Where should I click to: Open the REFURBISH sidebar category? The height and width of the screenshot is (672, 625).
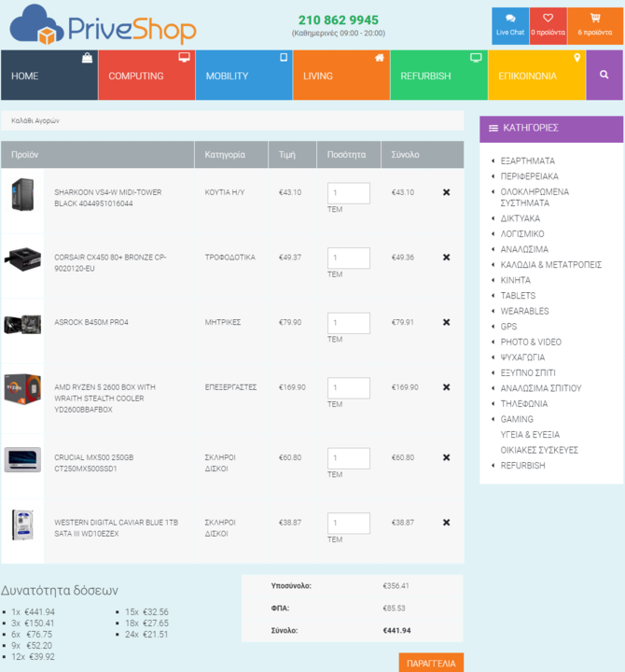[x=522, y=466]
